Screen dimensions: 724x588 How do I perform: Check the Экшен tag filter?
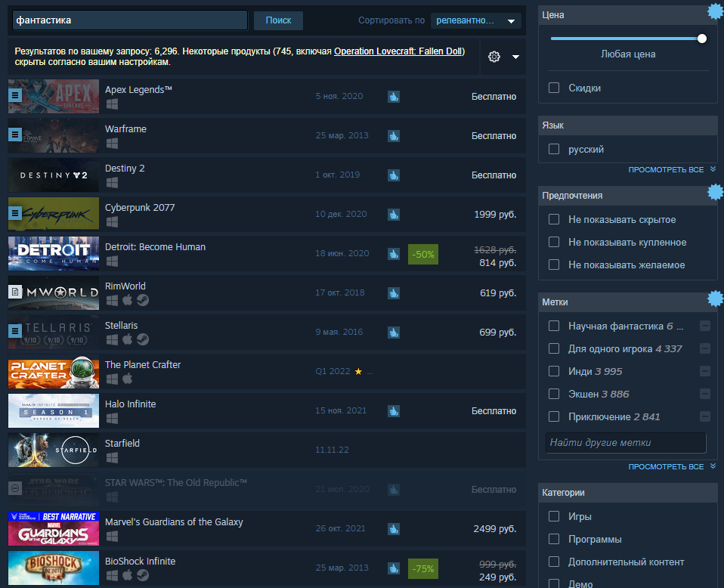pyautogui.click(x=554, y=394)
